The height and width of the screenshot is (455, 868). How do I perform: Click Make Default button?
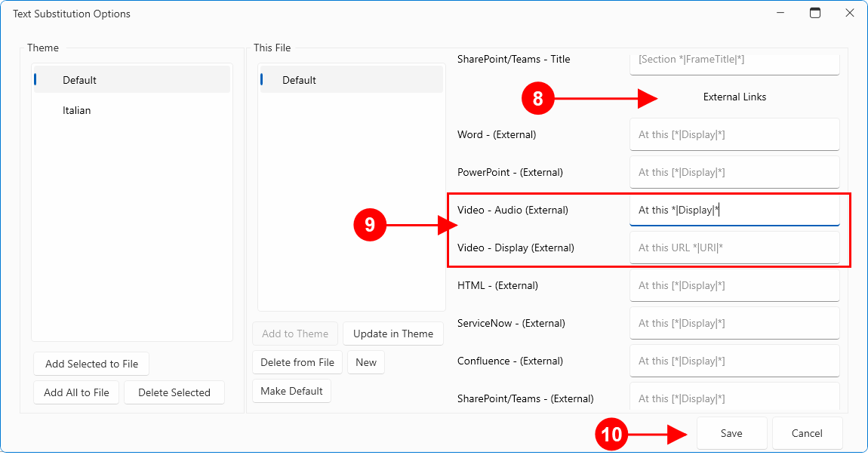click(291, 391)
